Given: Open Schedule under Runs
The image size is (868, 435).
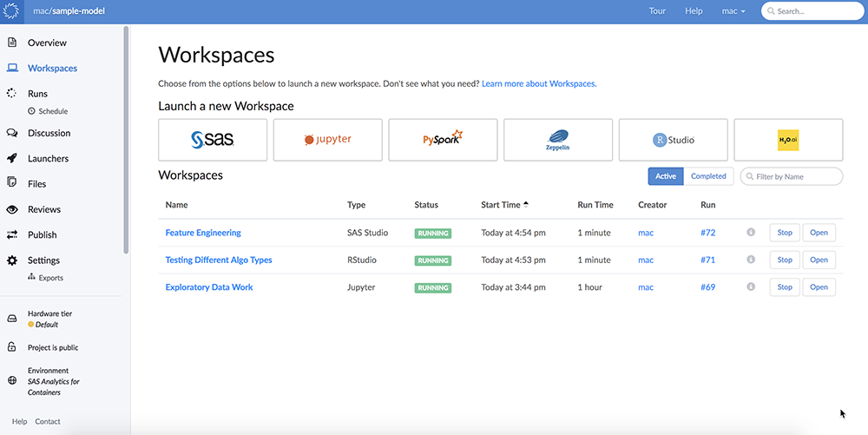Looking at the screenshot, I should 53,111.
